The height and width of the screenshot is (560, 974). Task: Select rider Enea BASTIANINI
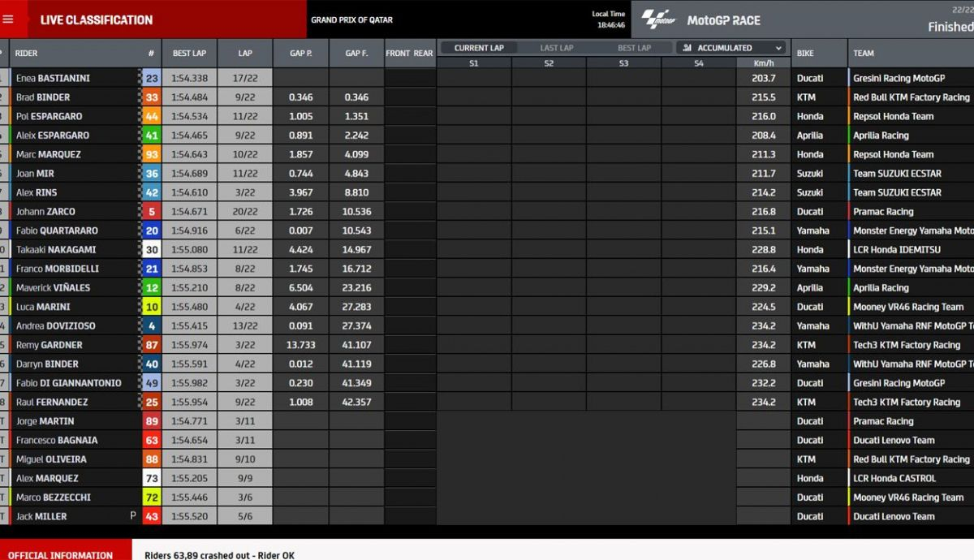point(53,78)
